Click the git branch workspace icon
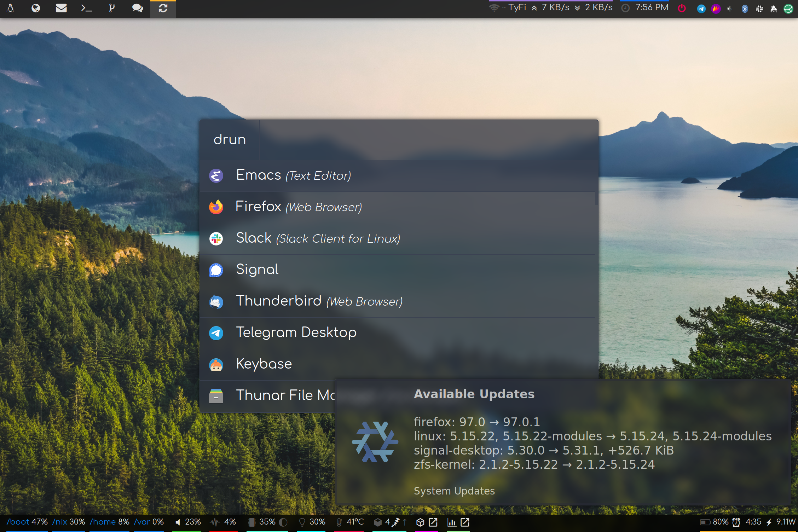798x532 pixels. tap(112, 8)
